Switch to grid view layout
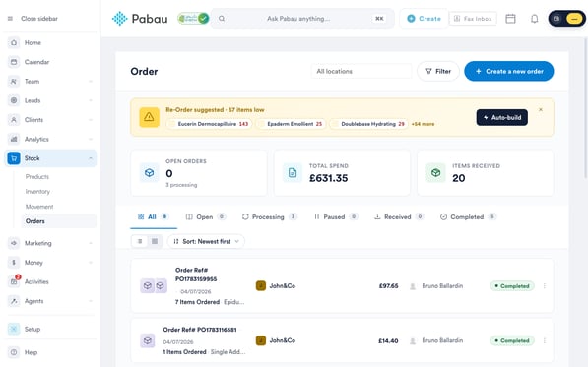 (x=155, y=241)
